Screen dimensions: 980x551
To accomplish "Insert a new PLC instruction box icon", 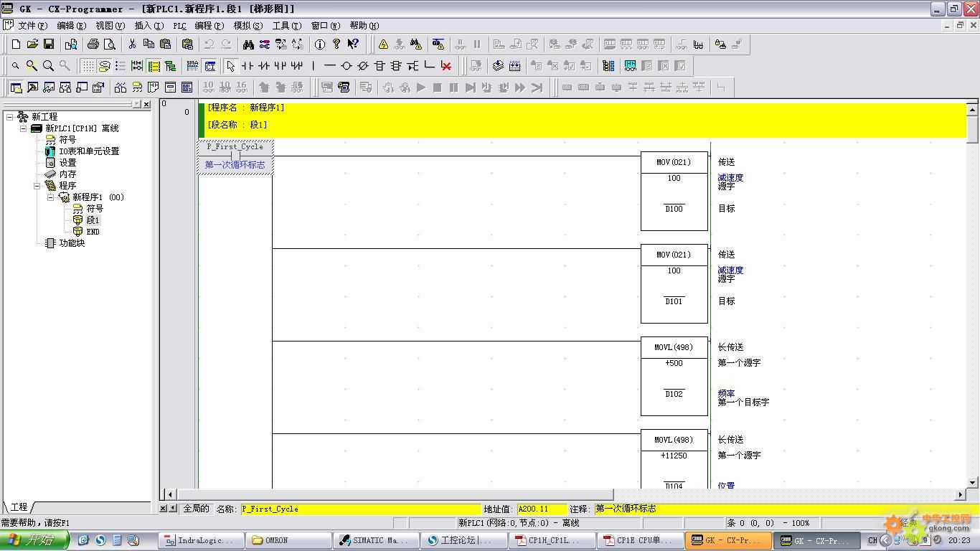I will click(x=380, y=66).
